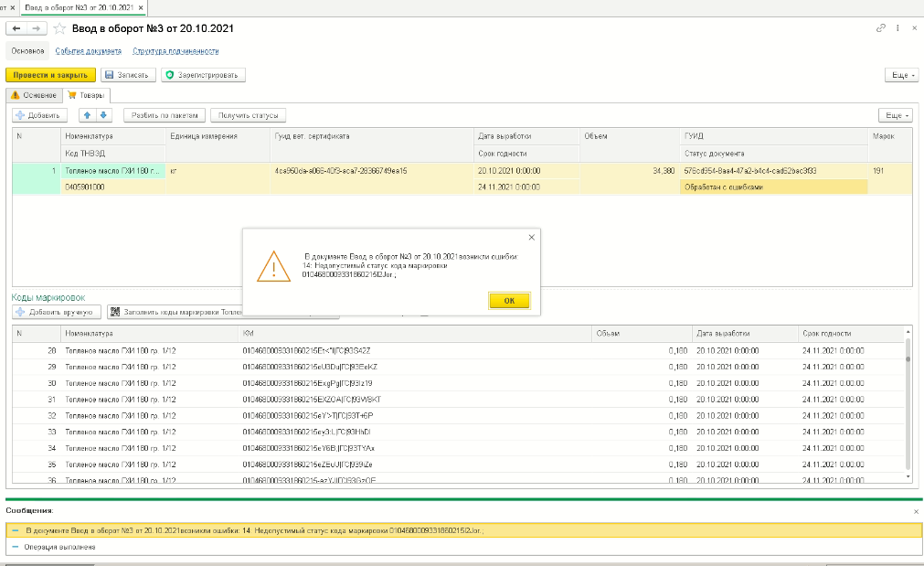This screenshot has height=566, width=924.
Task: Open the three-dot options menu
Action: coord(897,27)
